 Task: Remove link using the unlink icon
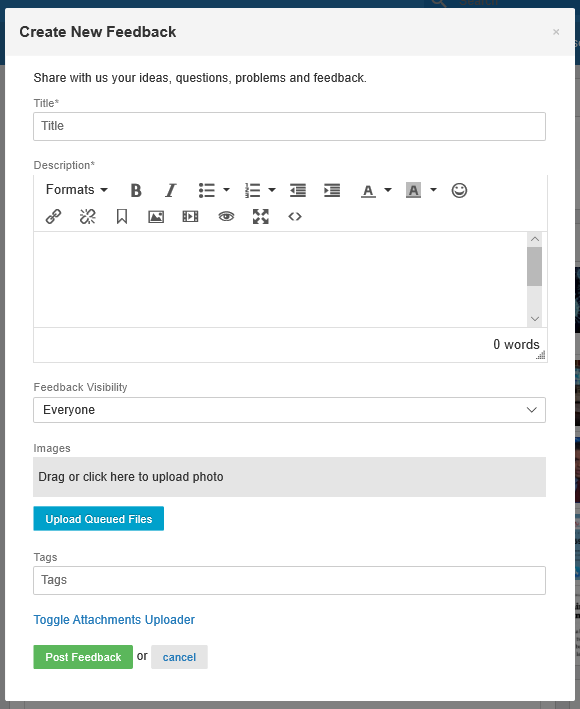[x=88, y=217]
